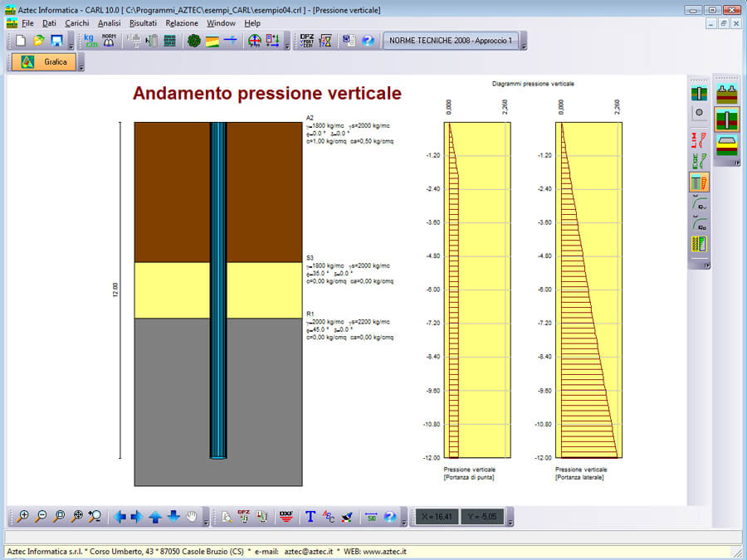Toggle the LIM limit diagram view
The height and width of the screenshot is (560, 747).
(699, 139)
